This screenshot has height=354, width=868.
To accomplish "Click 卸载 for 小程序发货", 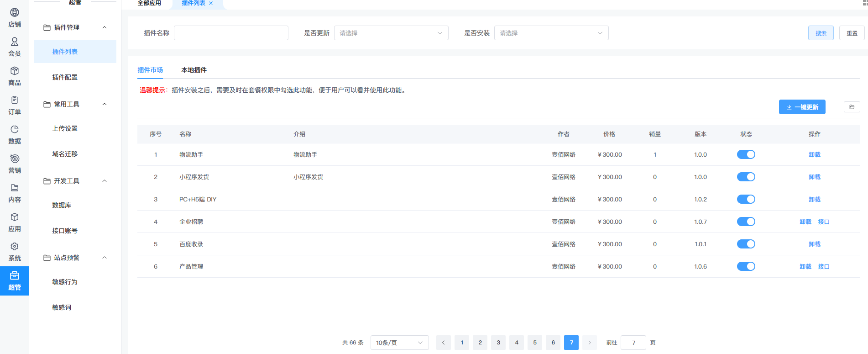I will [815, 177].
